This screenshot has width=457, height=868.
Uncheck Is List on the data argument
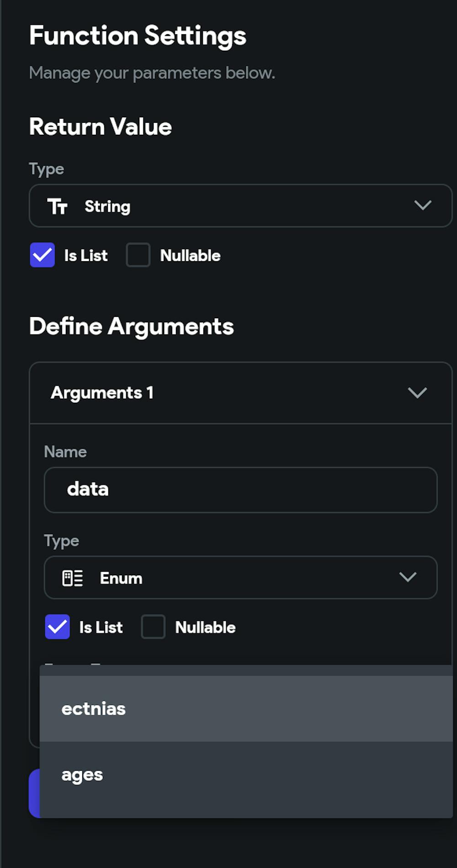(x=58, y=627)
